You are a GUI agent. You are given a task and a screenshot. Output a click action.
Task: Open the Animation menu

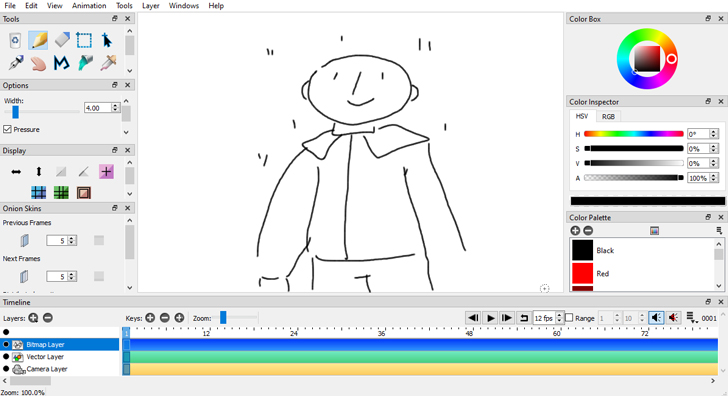click(x=89, y=6)
